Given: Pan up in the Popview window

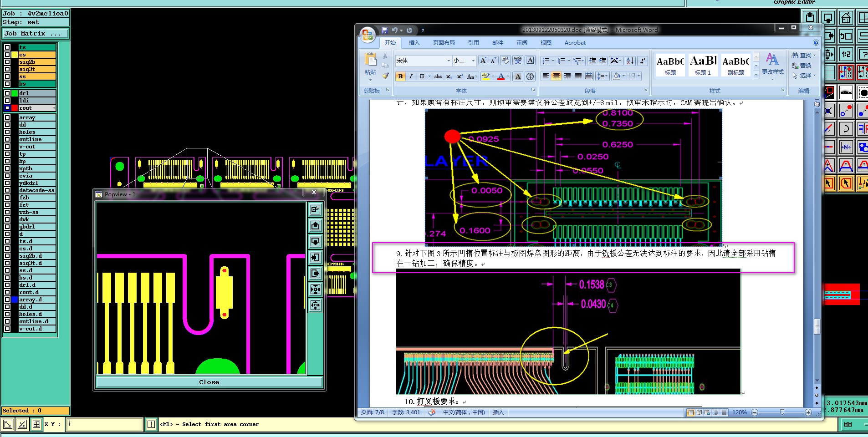Looking at the screenshot, I should (315, 225).
